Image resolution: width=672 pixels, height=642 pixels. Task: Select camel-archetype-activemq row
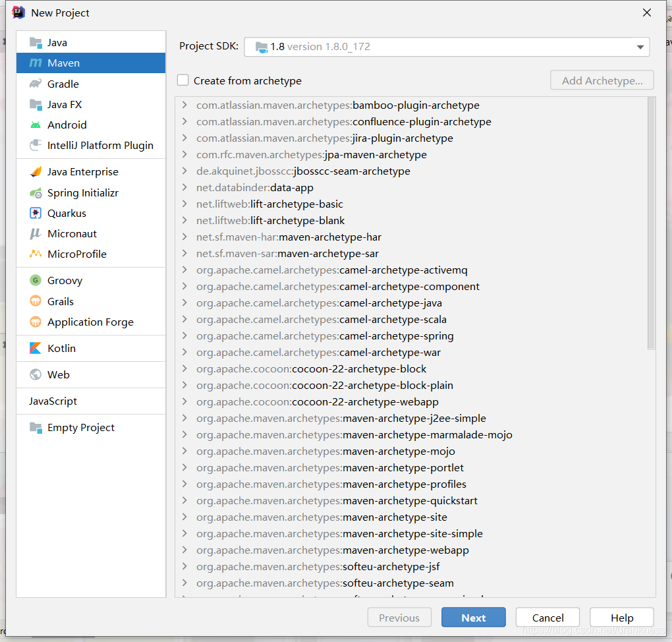click(411, 270)
